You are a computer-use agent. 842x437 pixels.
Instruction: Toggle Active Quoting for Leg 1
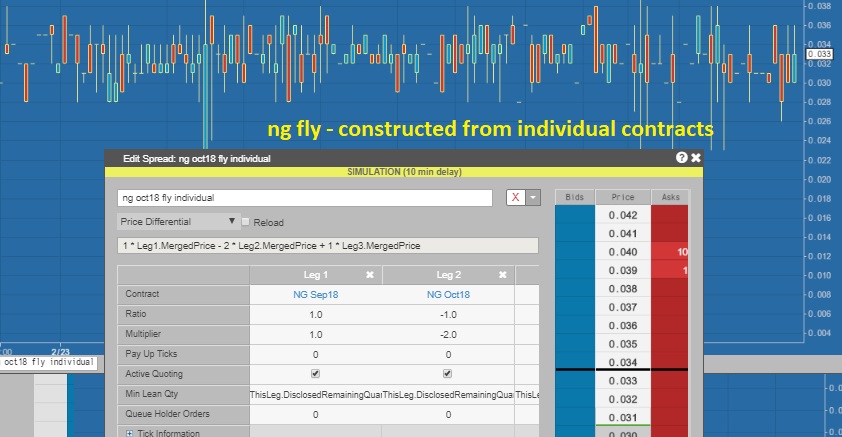click(x=315, y=373)
